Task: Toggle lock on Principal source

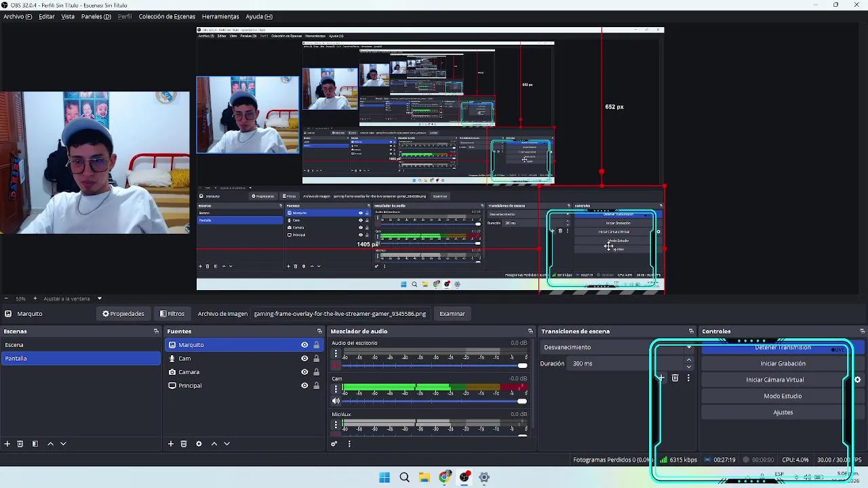Action: pos(316,386)
